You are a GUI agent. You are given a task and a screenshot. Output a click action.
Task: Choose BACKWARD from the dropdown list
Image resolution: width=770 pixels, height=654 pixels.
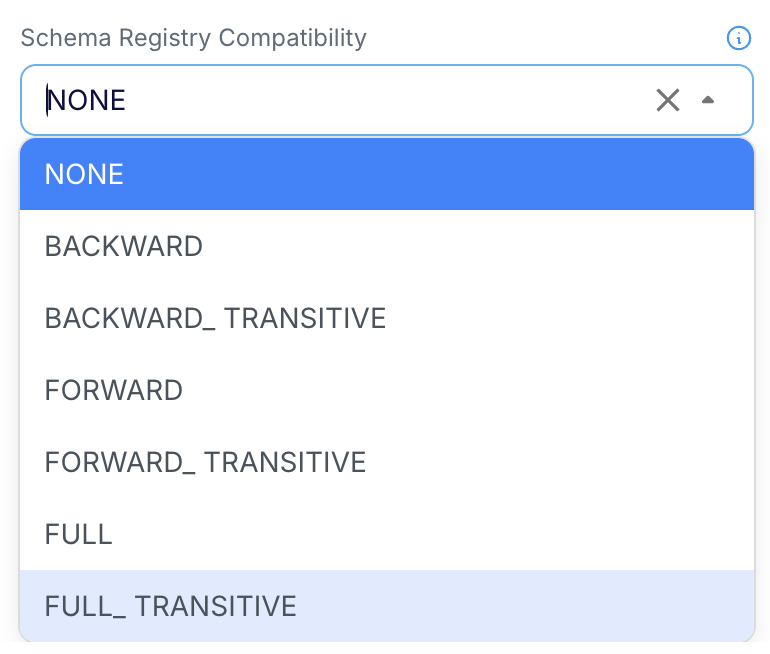[x=386, y=246]
